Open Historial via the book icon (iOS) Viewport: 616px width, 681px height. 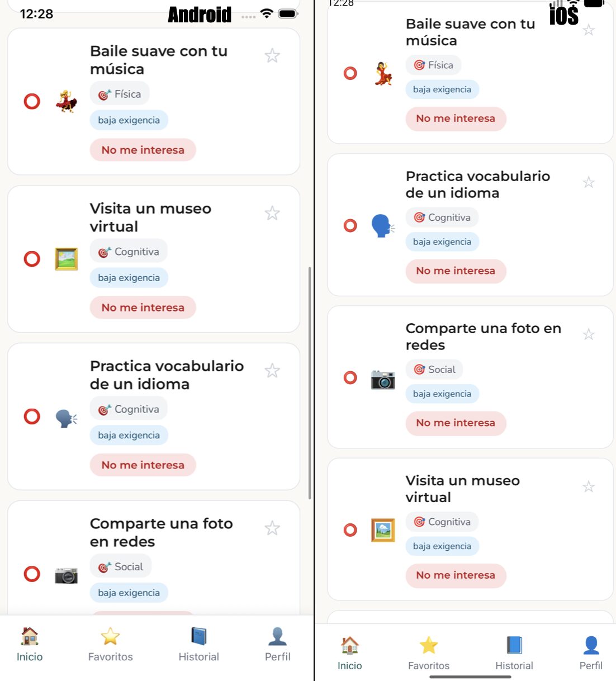tap(514, 644)
